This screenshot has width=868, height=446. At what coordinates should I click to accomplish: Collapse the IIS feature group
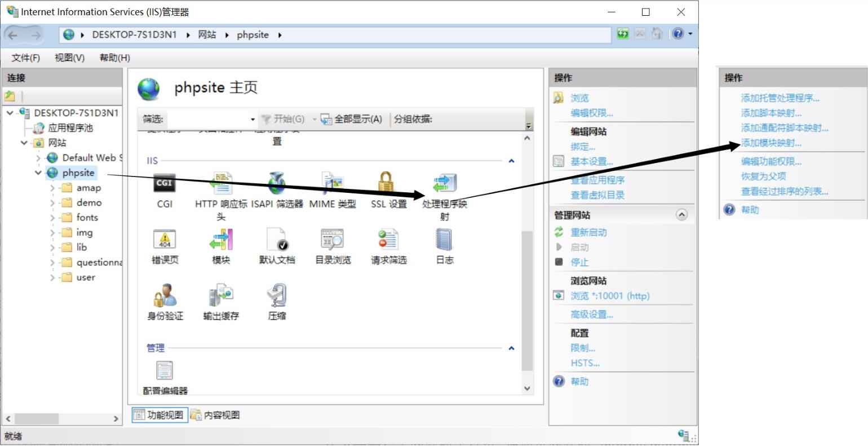point(511,161)
